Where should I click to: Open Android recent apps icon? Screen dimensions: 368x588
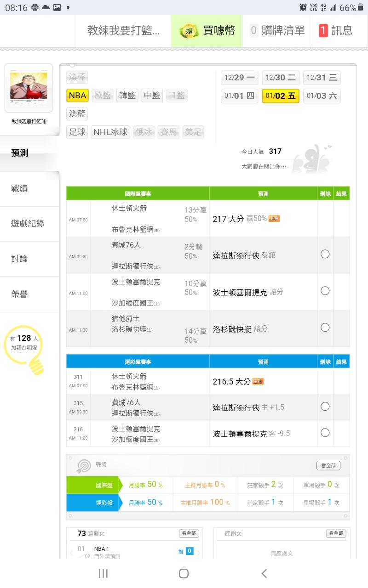pos(103,573)
